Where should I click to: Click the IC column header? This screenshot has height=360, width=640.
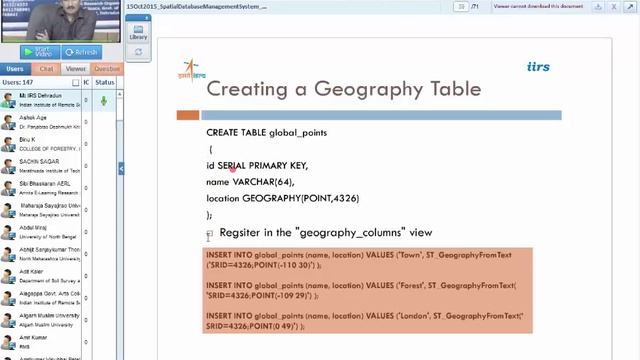pyautogui.click(x=86, y=82)
